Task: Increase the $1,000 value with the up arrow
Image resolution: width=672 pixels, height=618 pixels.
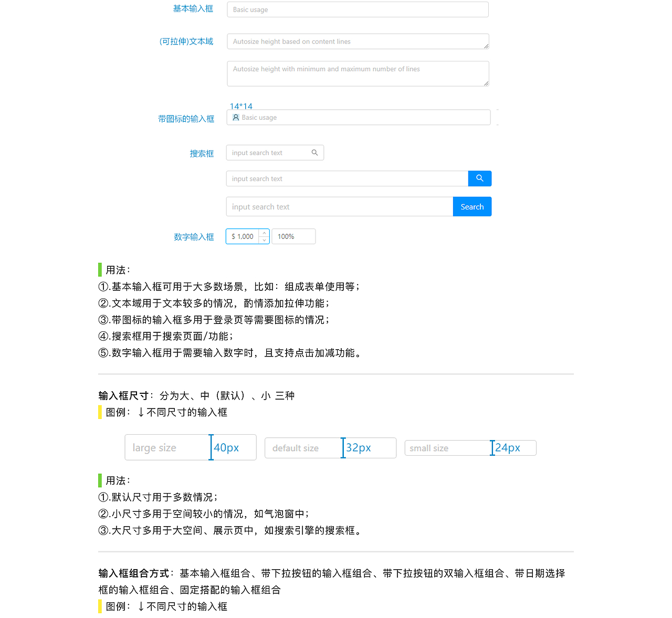Action: click(x=264, y=233)
